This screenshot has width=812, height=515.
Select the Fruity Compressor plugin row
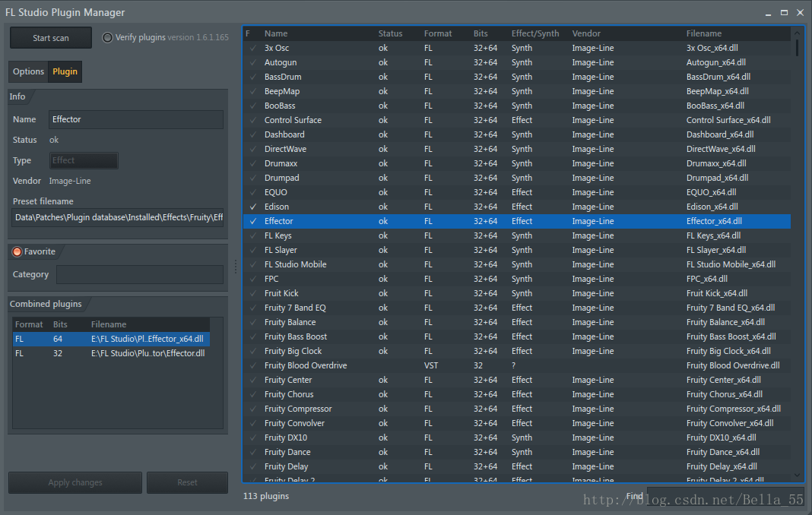517,409
